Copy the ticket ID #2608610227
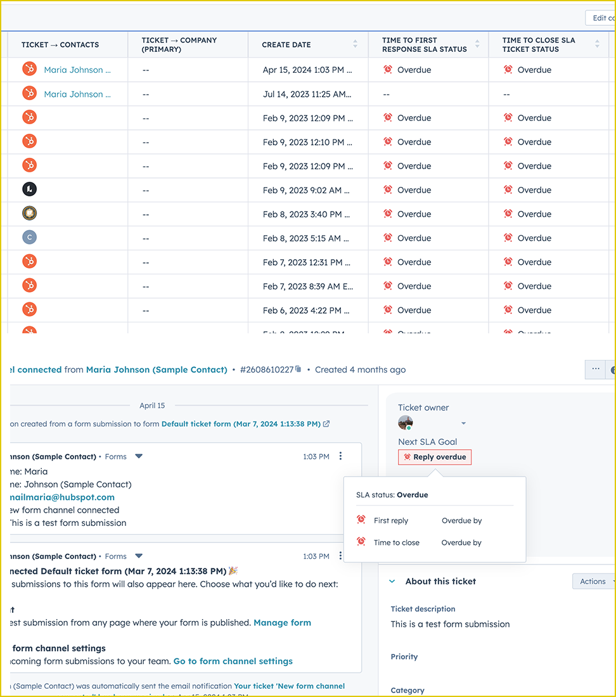The image size is (616, 697). [x=298, y=369]
